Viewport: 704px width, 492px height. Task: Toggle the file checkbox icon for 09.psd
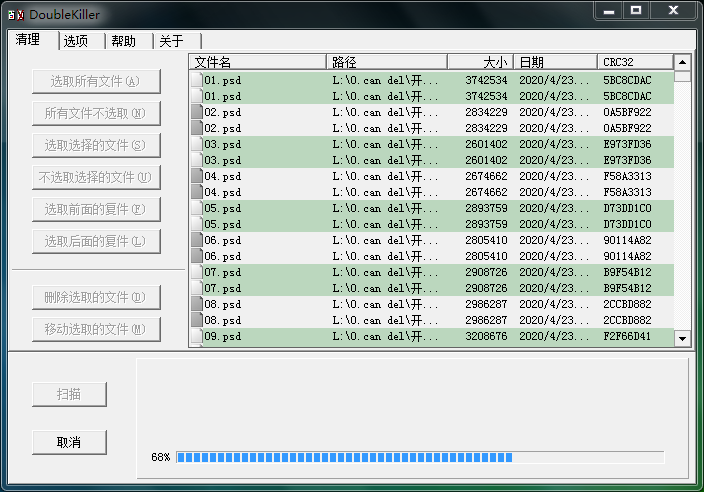coord(197,336)
